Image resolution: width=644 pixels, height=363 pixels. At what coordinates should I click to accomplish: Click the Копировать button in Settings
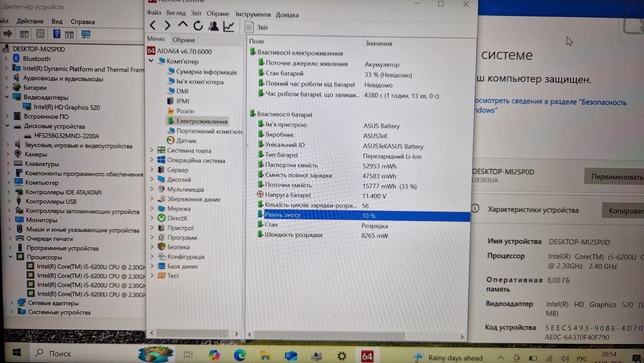pyautogui.click(x=623, y=211)
